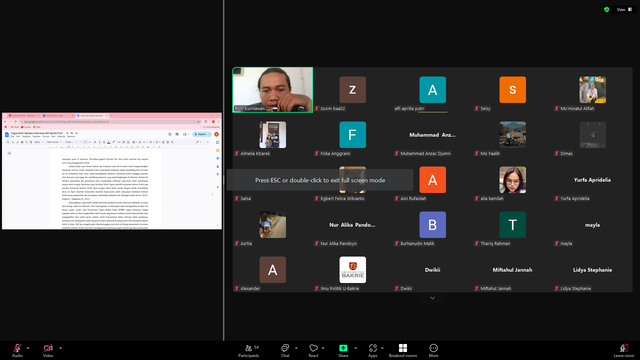Viewport: 640px width, 360px height.
Task: Select Alexander's brown A avatar
Action: [273, 270]
